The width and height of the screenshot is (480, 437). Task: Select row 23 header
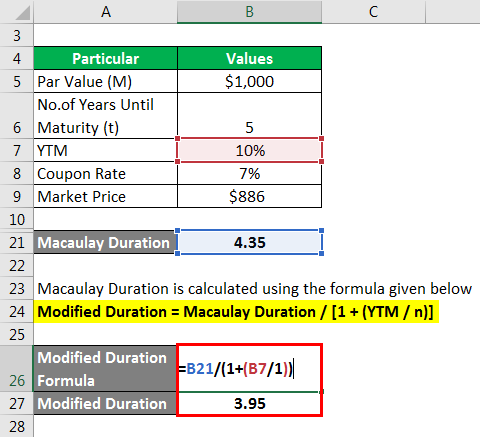coord(17,288)
